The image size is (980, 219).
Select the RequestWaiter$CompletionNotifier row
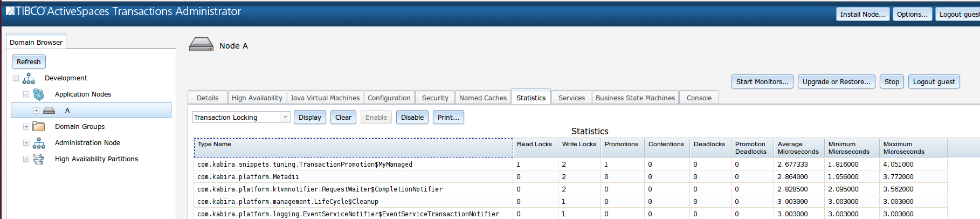pos(570,189)
